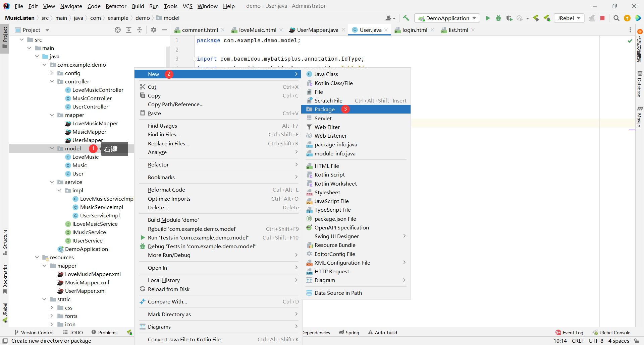Open Project panel settings gear

click(154, 30)
